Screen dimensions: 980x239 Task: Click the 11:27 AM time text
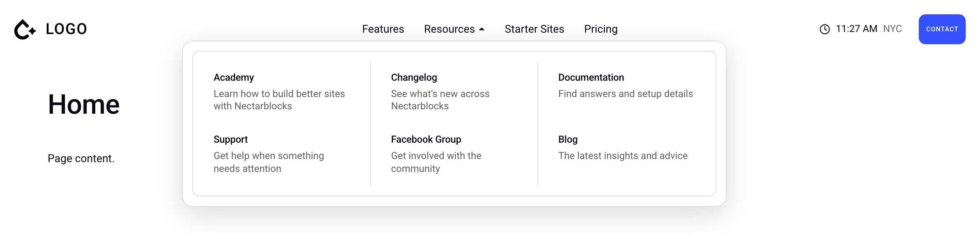856,29
